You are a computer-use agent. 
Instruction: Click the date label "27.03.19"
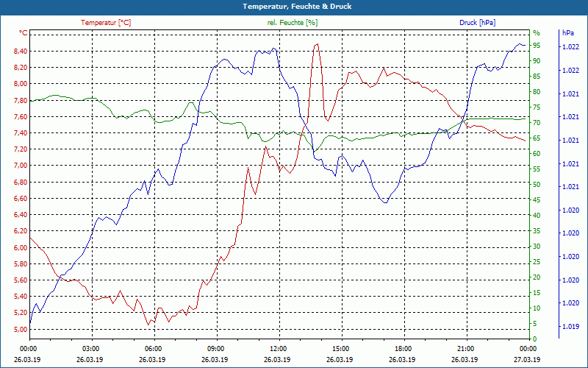pos(527,359)
